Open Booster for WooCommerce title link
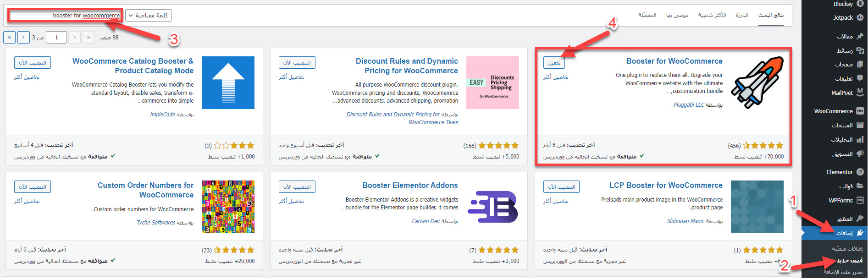Screen dimensions: 868x279 (674, 61)
